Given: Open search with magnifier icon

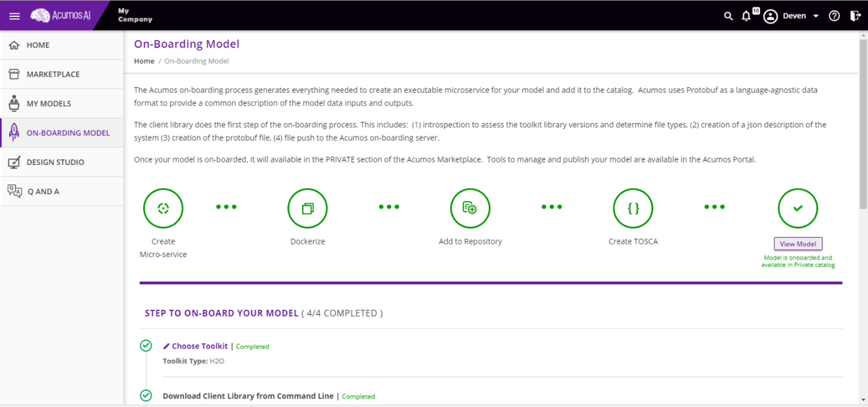Looking at the screenshot, I should 728,16.
